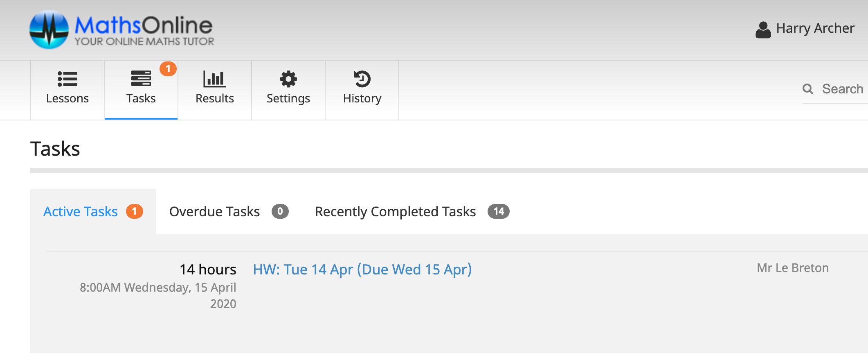
Task: Open History via the clock icon
Action: click(362, 79)
